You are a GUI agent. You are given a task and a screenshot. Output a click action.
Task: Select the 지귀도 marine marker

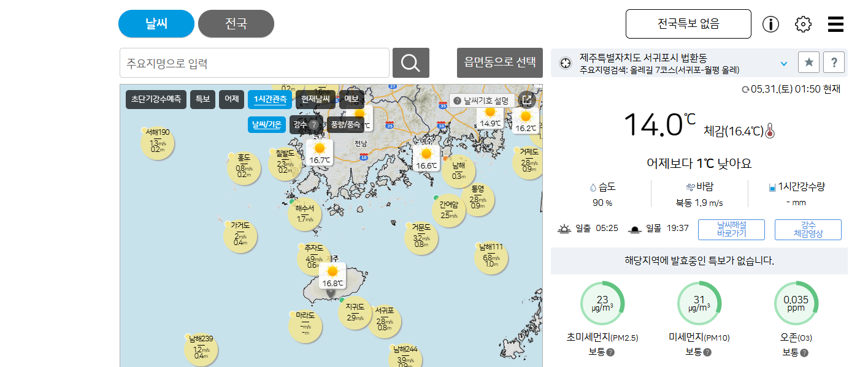click(355, 312)
